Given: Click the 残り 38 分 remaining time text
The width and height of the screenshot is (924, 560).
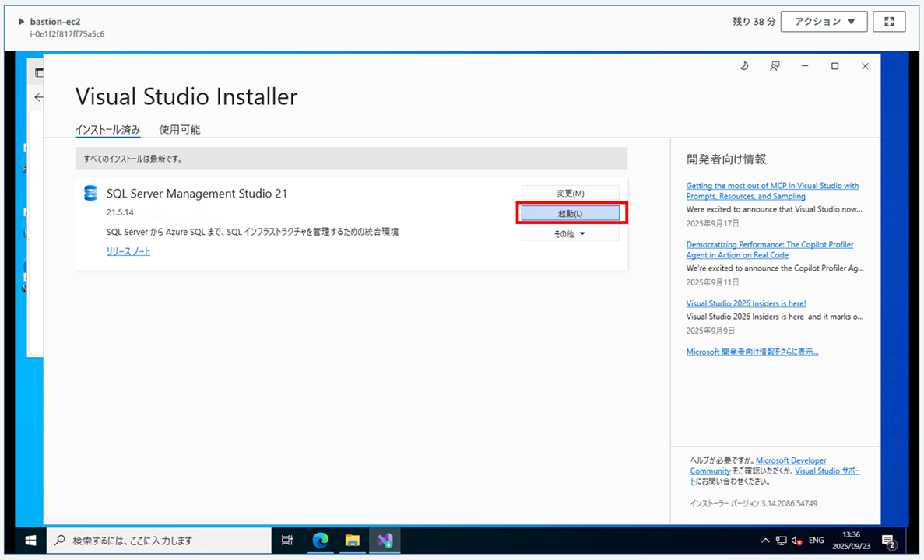Looking at the screenshot, I should coord(754,22).
